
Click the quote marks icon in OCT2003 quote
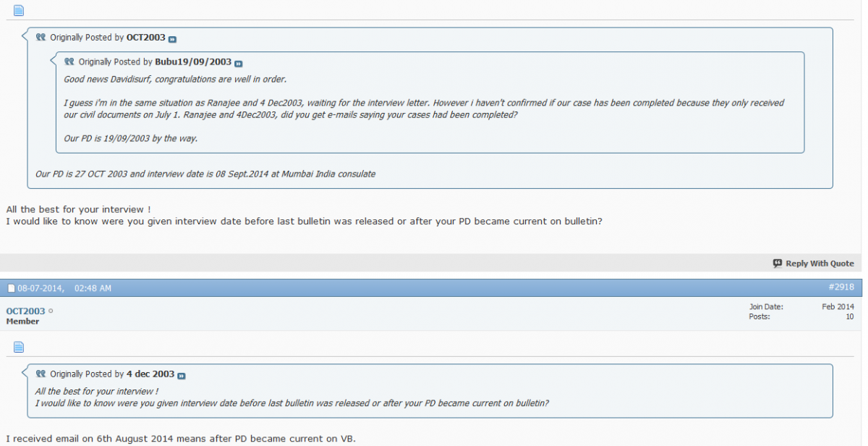coord(41,37)
